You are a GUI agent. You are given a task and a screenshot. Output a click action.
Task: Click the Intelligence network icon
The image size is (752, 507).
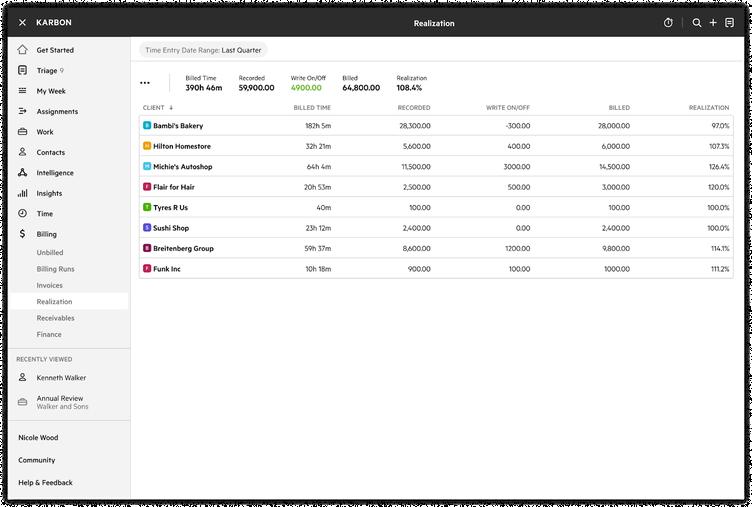click(22, 173)
